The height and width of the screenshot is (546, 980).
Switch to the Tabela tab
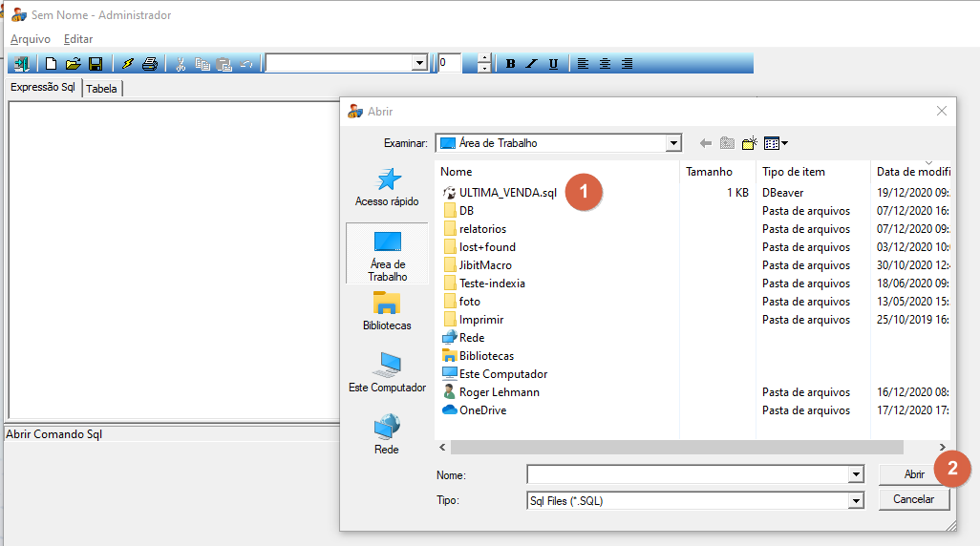coord(102,89)
